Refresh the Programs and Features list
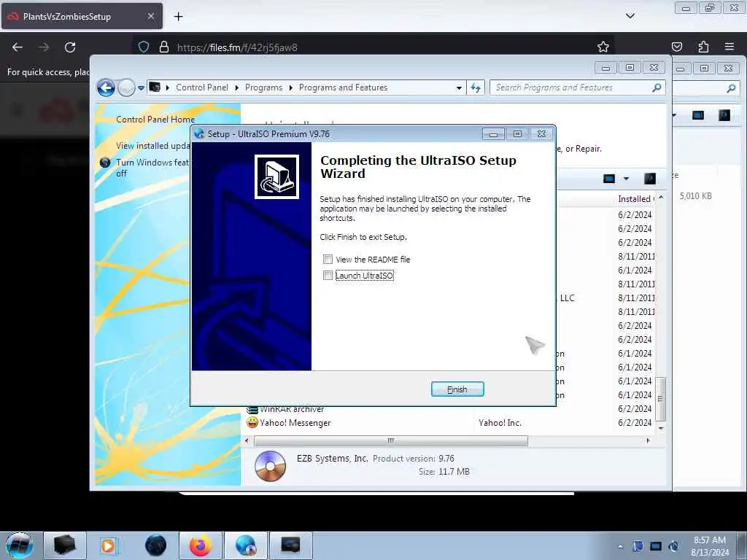The image size is (747, 560). click(476, 87)
